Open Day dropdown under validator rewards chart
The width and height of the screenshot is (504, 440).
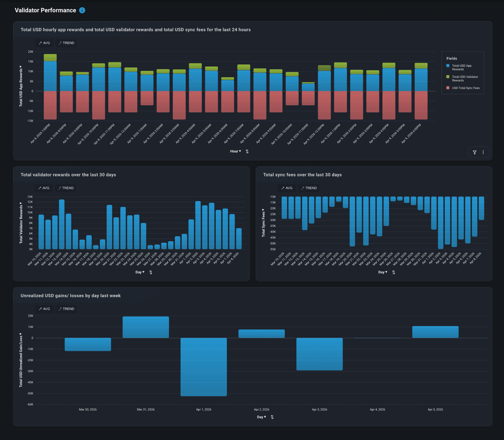pos(140,272)
